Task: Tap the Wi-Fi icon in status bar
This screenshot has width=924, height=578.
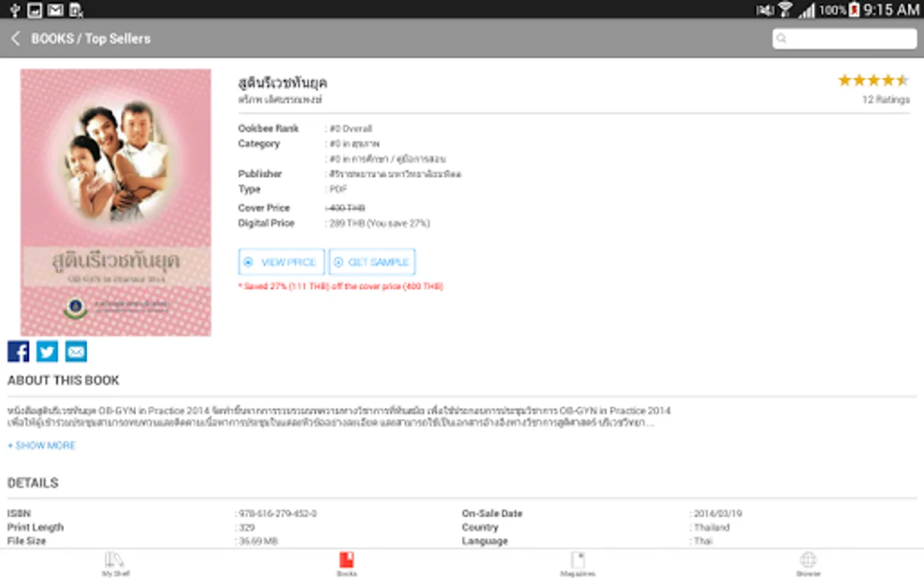Action: pos(785,10)
